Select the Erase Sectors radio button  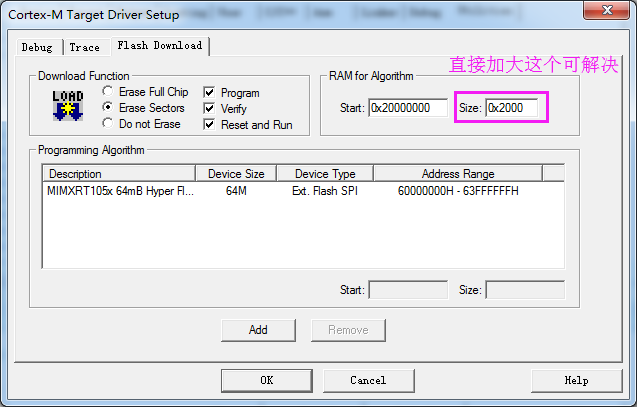108,108
